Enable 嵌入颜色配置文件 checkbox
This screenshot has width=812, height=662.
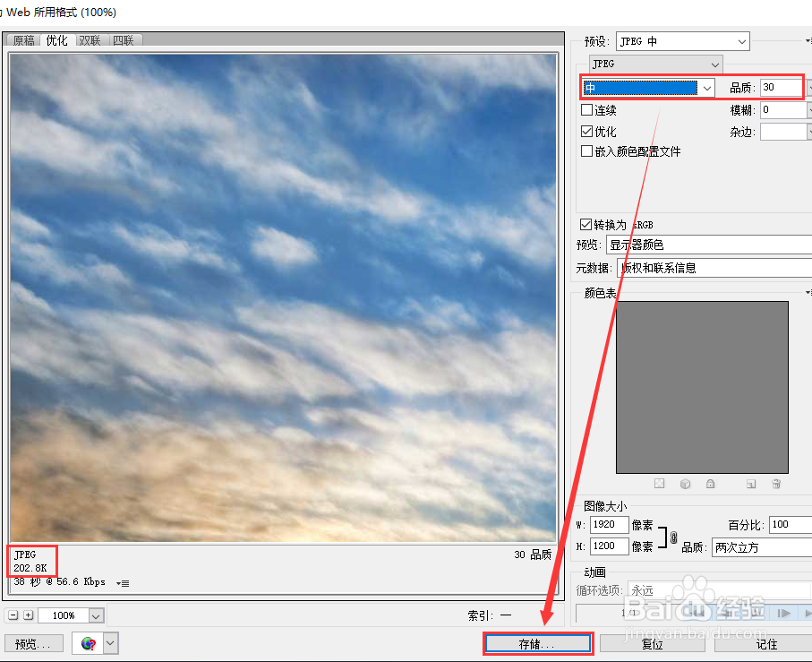(586, 151)
